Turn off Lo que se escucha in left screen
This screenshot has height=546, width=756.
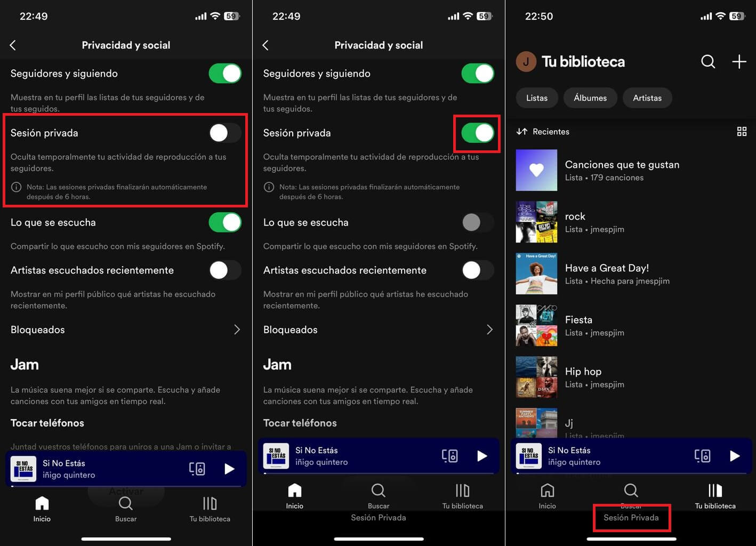pos(225,222)
